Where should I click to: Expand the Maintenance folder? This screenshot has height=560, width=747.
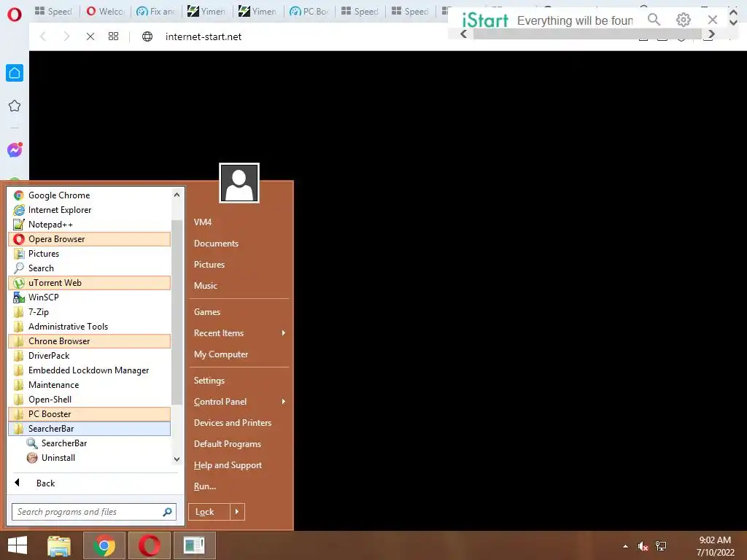pyautogui.click(x=90, y=385)
